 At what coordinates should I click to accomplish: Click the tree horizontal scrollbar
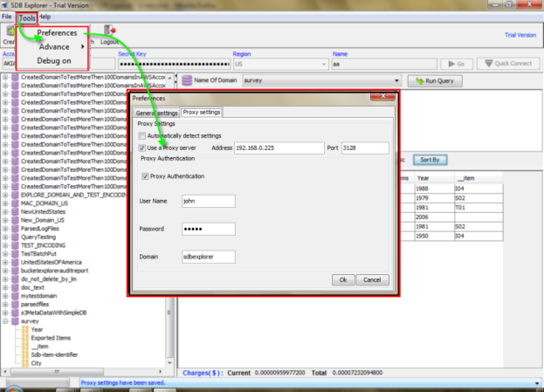coord(58,372)
